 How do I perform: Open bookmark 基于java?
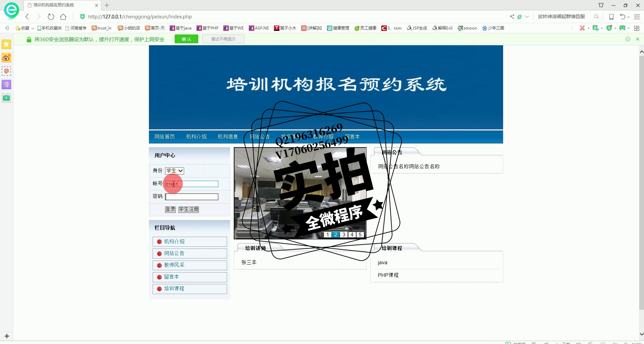(180, 28)
